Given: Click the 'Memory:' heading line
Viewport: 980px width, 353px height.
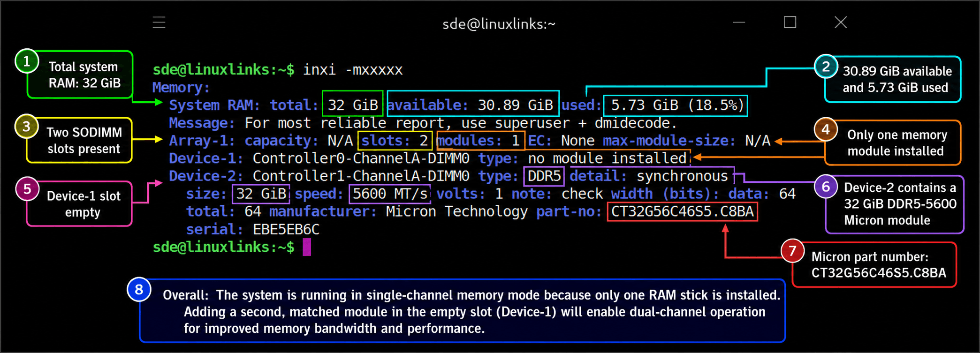Looking at the screenshot, I should 181,88.
